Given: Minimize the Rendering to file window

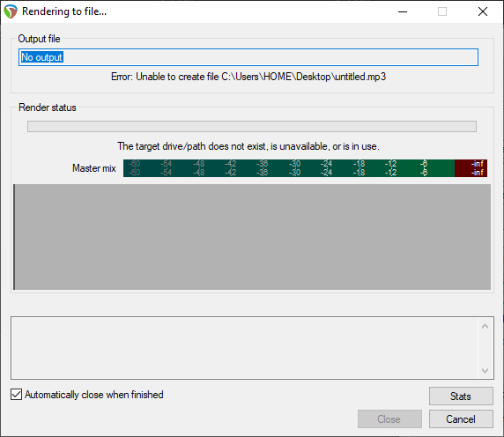Looking at the screenshot, I should 403,11.
